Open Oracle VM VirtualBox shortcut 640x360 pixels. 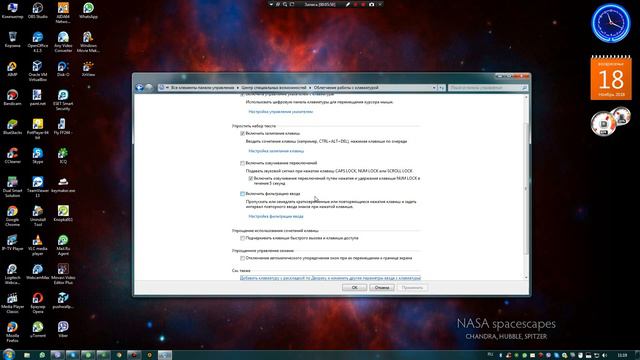(x=38, y=71)
